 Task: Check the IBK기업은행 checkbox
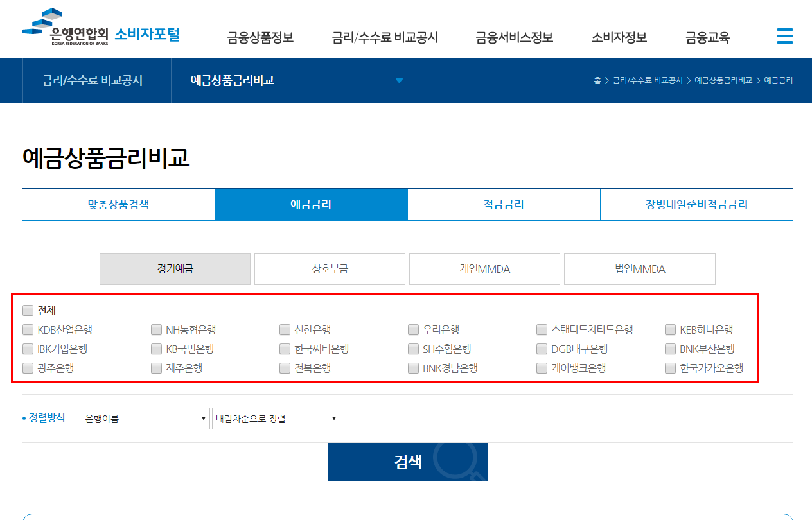coord(28,349)
